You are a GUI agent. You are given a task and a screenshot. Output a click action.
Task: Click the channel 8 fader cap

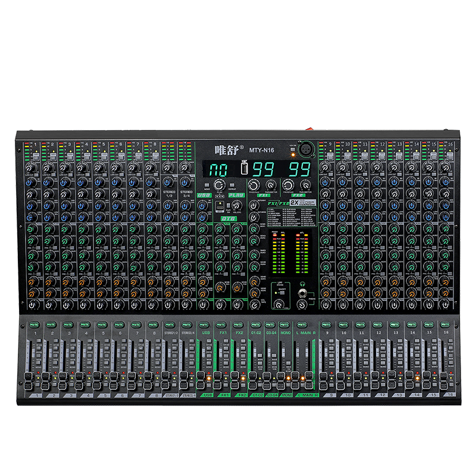click(148, 380)
